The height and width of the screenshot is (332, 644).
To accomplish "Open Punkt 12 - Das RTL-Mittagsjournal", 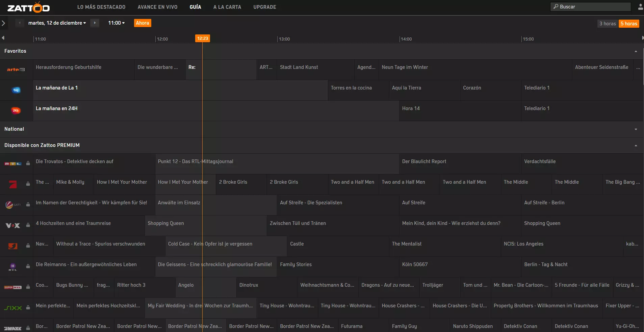I will point(277,164).
